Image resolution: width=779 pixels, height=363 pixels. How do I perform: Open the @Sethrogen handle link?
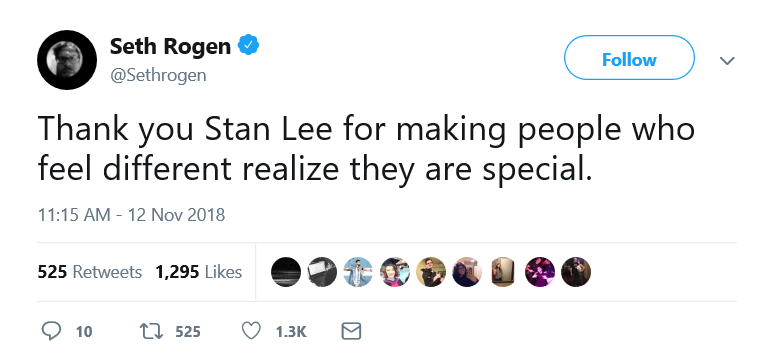pos(158,75)
